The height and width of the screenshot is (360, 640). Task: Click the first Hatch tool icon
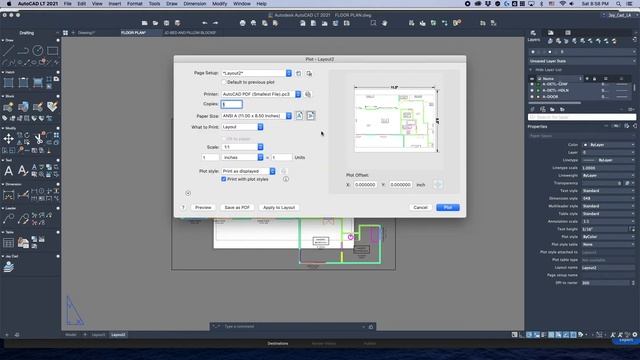click(x=9, y=83)
